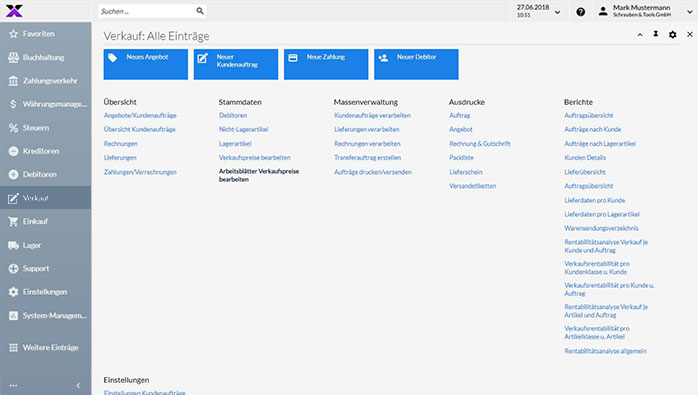Open Packliste print link
Screen dimensions: 698x395
click(x=462, y=158)
